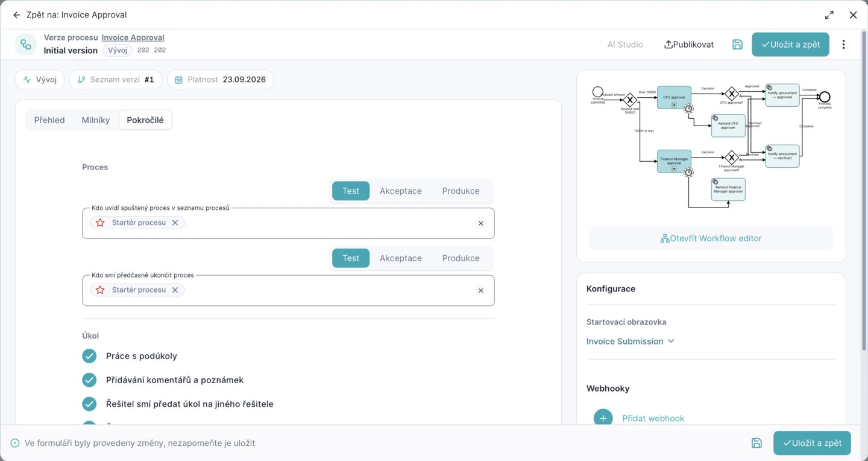This screenshot has width=868, height=461.
Task: Expand the dialog to fullscreen
Action: click(829, 15)
